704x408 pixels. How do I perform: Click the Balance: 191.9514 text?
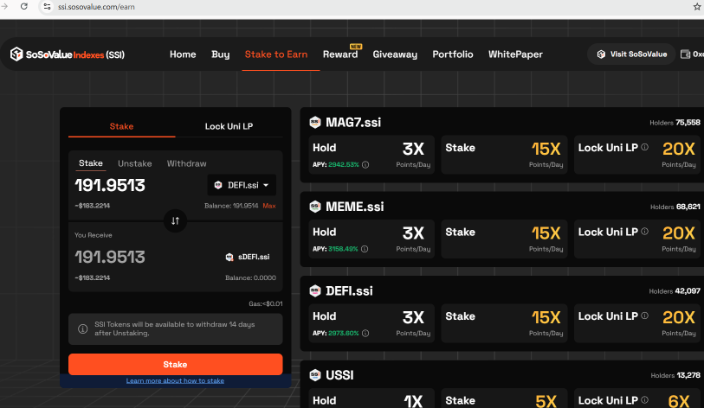[x=231, y=206]
